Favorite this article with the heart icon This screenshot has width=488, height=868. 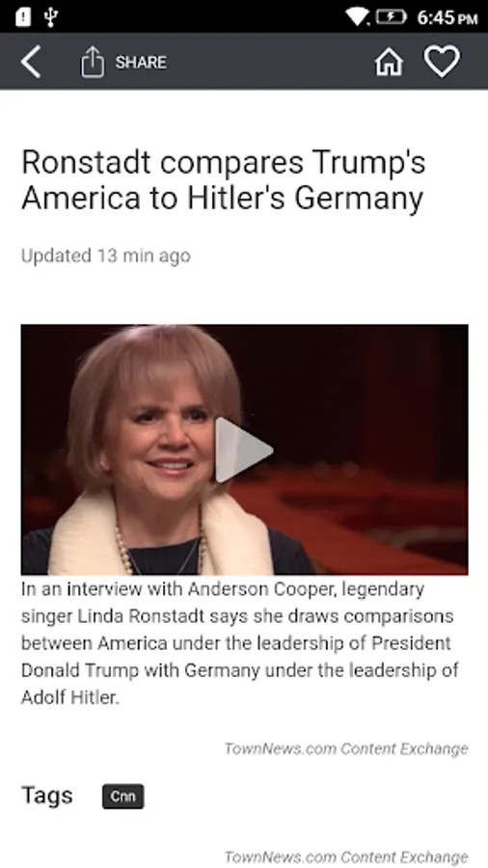(x=442, y=62)
